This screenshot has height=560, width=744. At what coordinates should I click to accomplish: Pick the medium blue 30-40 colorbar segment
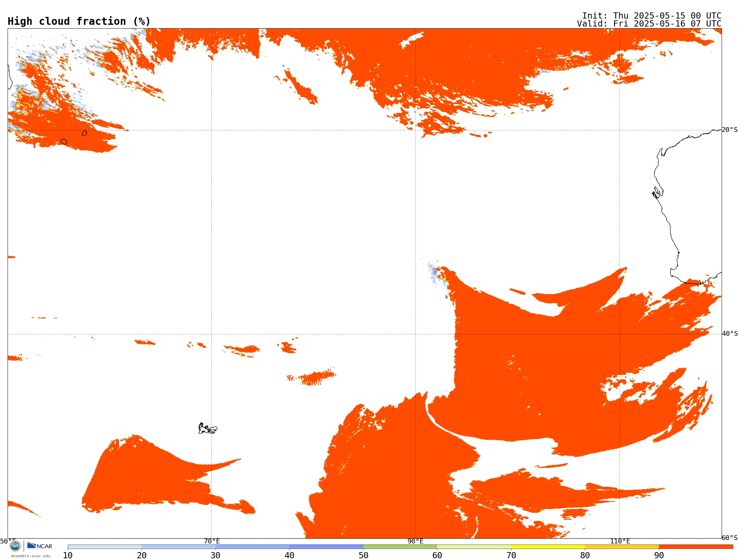pyautogui.click(x=252, y=547)
